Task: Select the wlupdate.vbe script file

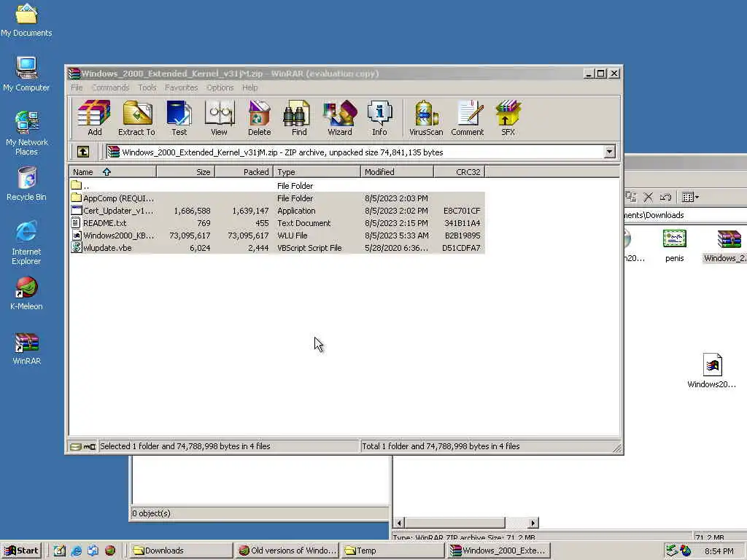Action: (x=277, y=248)
